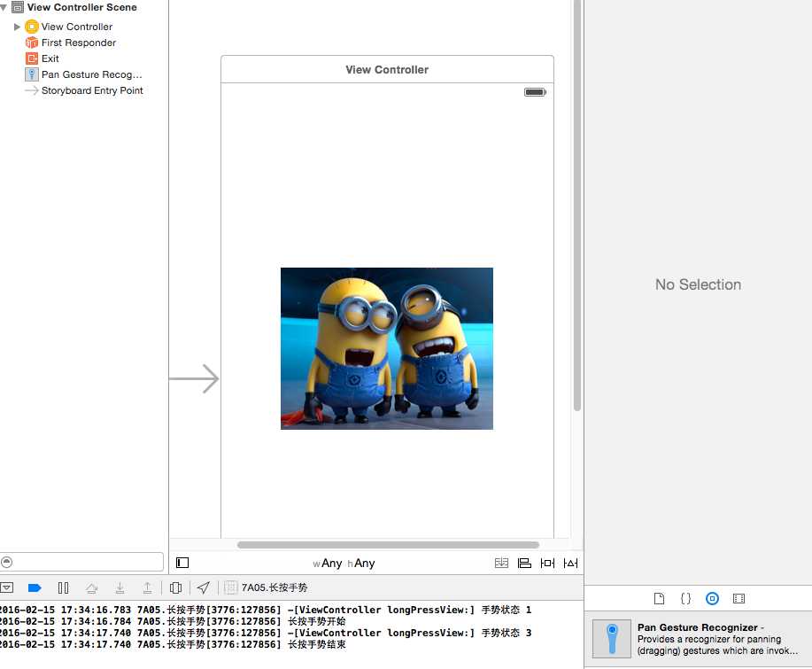Click the 7A05.长按手势 process label
This screenshot has width=812, height=669.
pos(275,587)
